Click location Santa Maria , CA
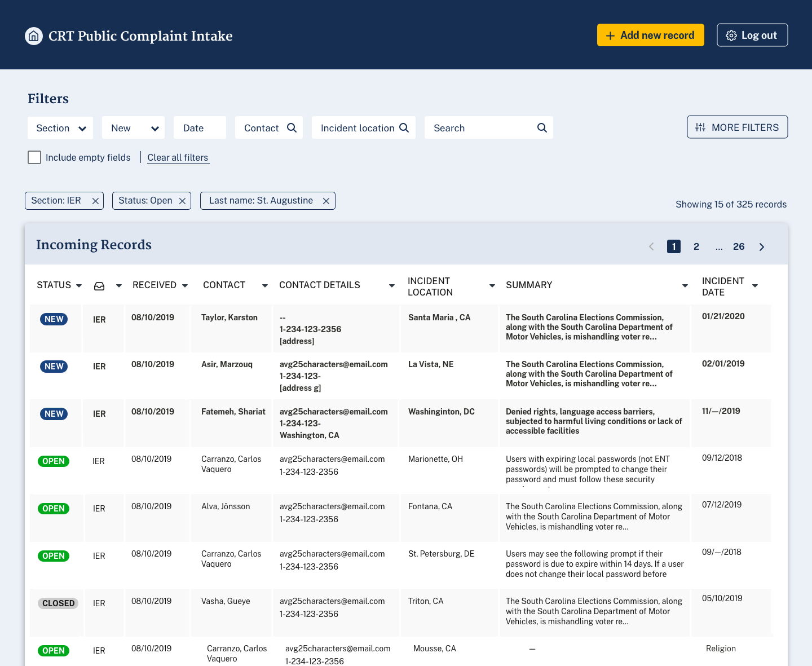This screenshot has height=666, width=812. [x=439, y=317]
